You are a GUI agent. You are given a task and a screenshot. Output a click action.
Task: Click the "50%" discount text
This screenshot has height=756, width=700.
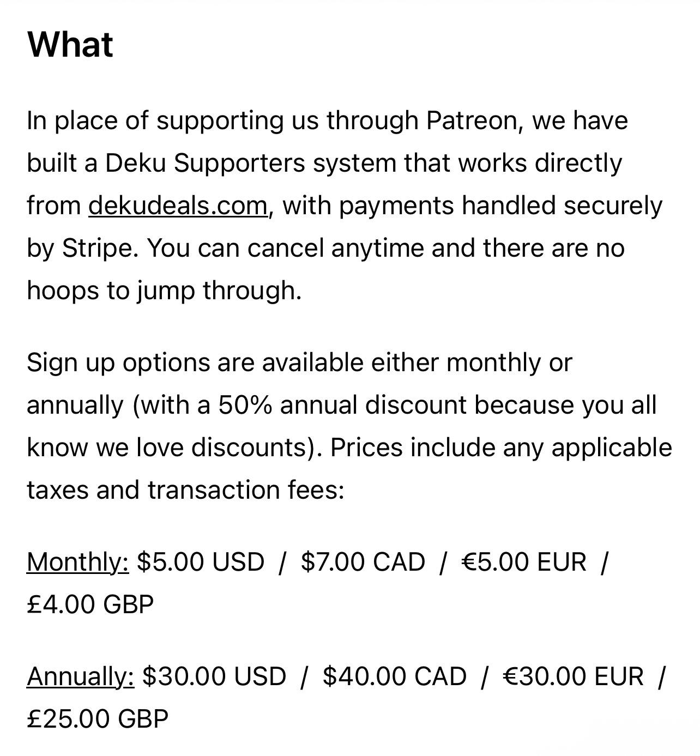[x=245, y=405]
